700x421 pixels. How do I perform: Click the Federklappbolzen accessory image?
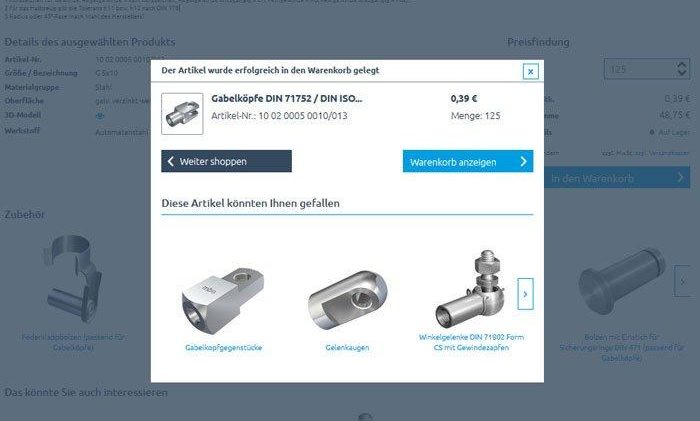(x=74, y=279)
